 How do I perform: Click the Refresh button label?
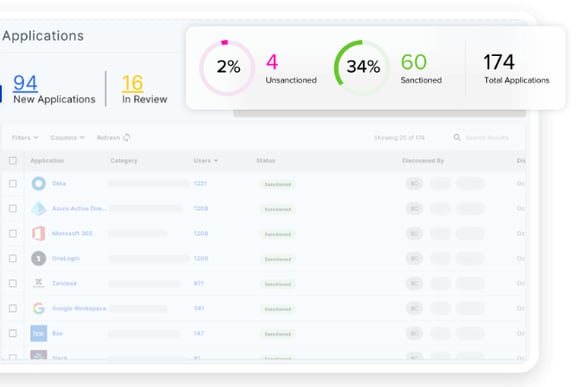coord(108,138)
